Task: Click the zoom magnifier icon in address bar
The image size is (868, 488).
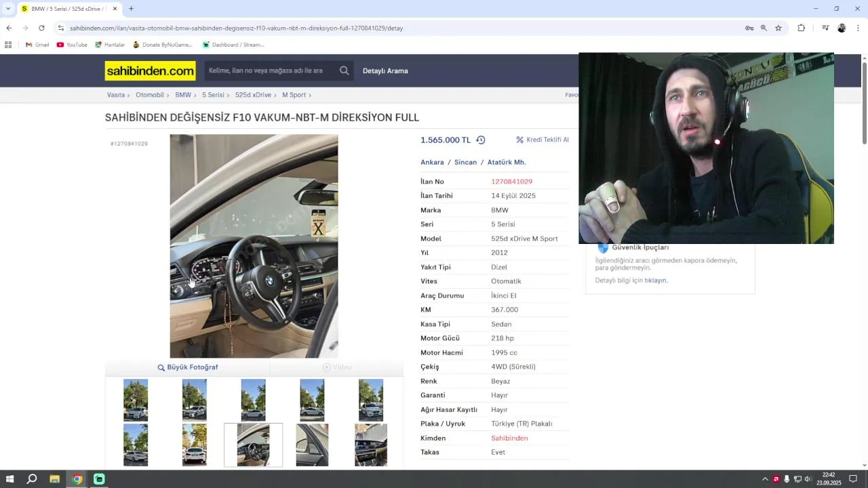Action: [x=764, y=28]
